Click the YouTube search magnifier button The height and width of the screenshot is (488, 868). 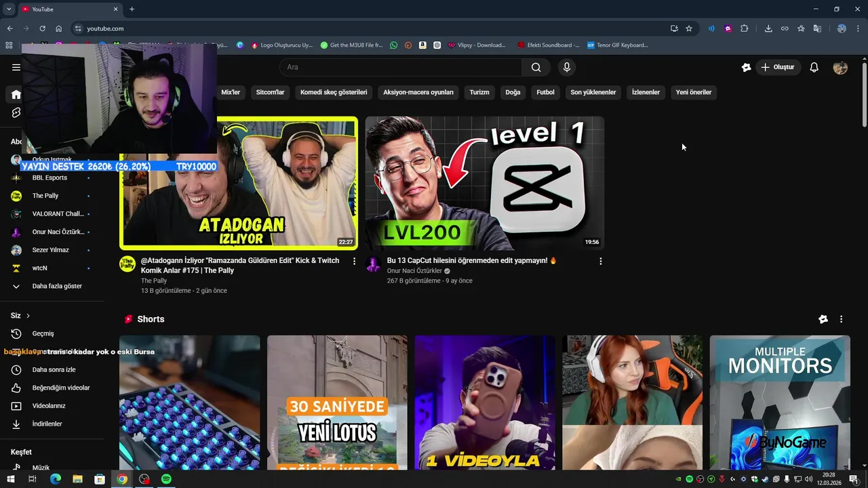536,67
